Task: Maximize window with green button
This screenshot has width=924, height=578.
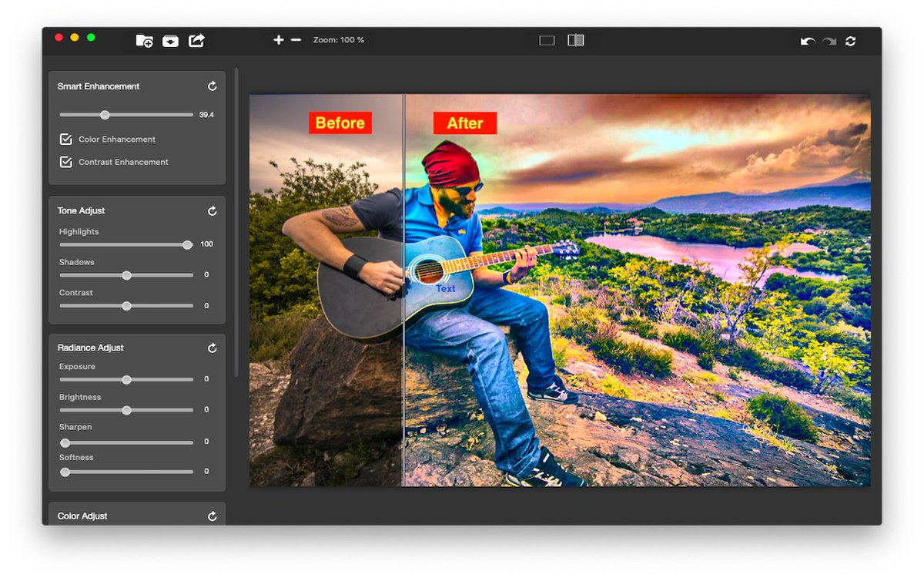Action: [91, 38]
